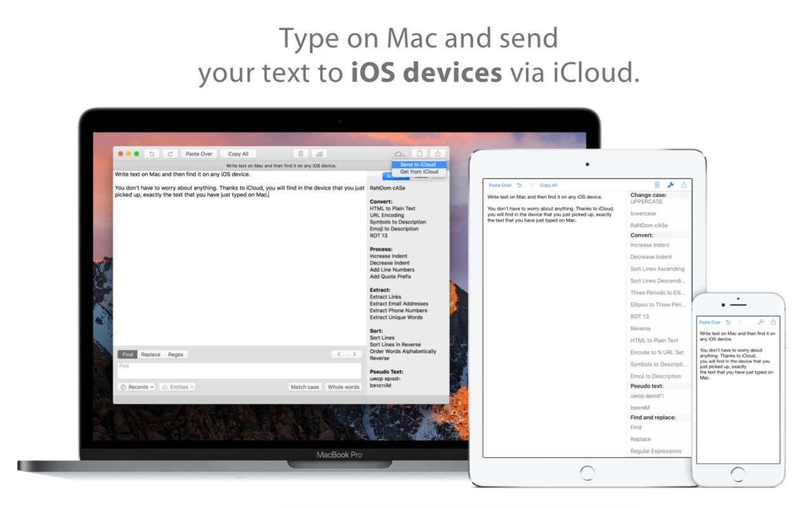Run Add Quote Prefix action
The height and width of the screenshot is (508, 812).
coord(391,277)
